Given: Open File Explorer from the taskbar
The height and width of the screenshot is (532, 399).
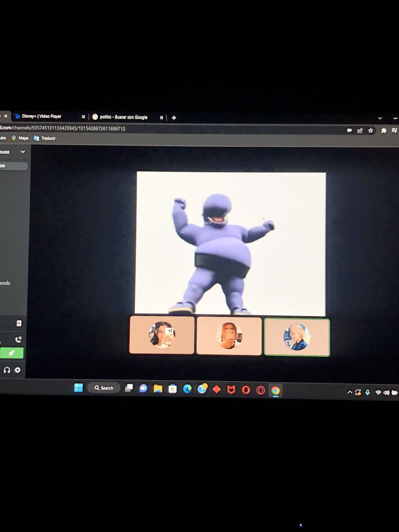Looking at the screenshot, I should pyautogui.click(x=158, y=389).
